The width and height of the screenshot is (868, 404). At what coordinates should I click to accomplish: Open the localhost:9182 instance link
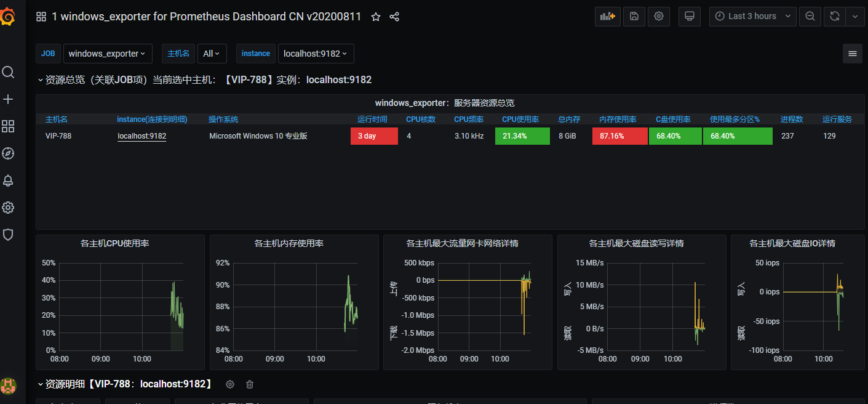(x=141, y=135)
